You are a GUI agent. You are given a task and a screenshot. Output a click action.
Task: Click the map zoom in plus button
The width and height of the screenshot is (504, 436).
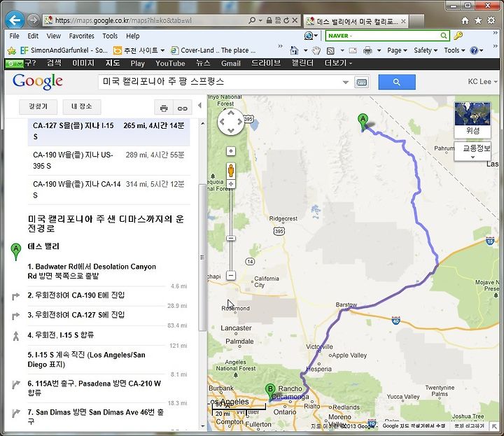click(231, 184)
